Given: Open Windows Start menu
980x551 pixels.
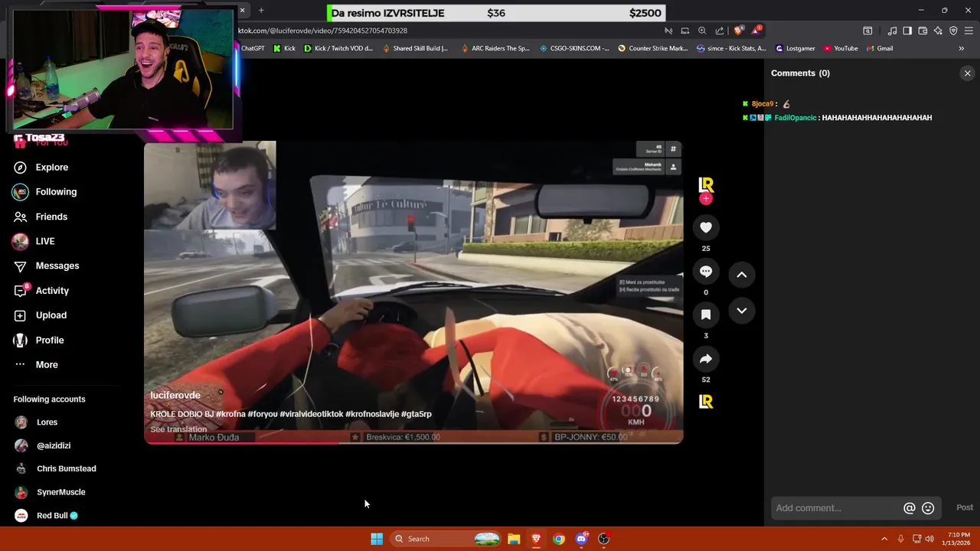Looking at the screenshot, I should point(377,539).
